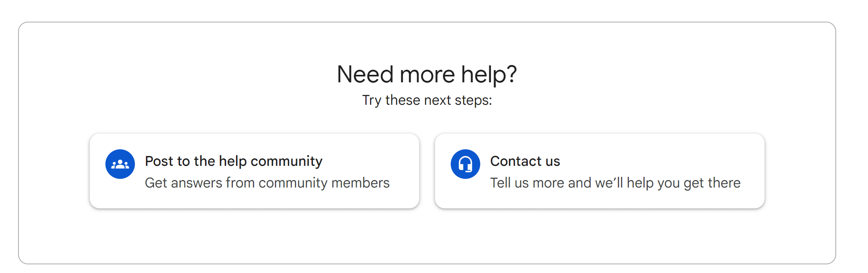
Task: Click the word "Post" in the left card
Action: coord(159,161)
